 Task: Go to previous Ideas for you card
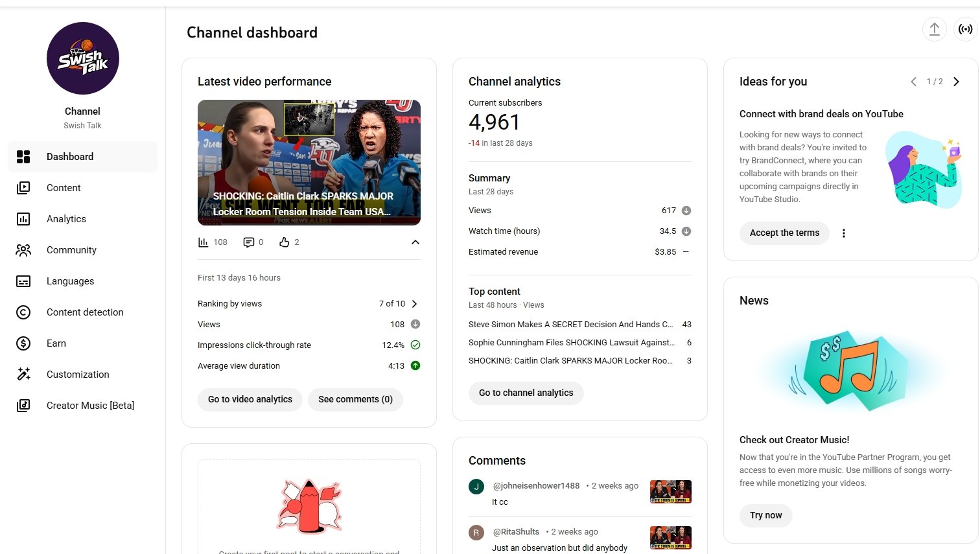(913, 82)
